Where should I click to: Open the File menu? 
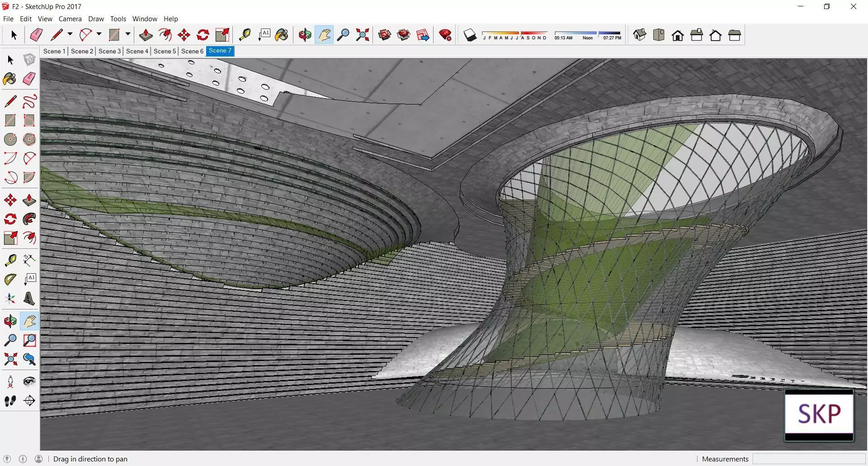[x=8, y=19]
